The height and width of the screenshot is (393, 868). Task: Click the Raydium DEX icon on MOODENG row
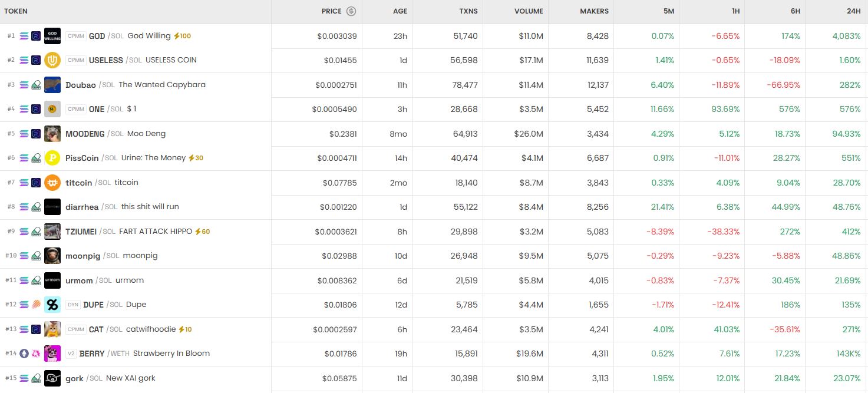(x=36, y=134)
